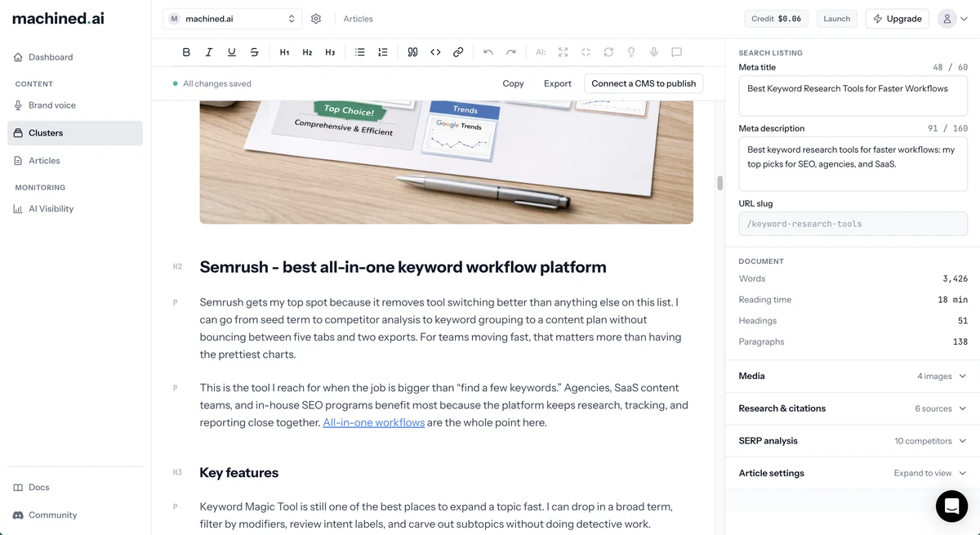The width and height of the screenshot is (980, 535).
Task: Undo the last edit
Action: [488, 52]
